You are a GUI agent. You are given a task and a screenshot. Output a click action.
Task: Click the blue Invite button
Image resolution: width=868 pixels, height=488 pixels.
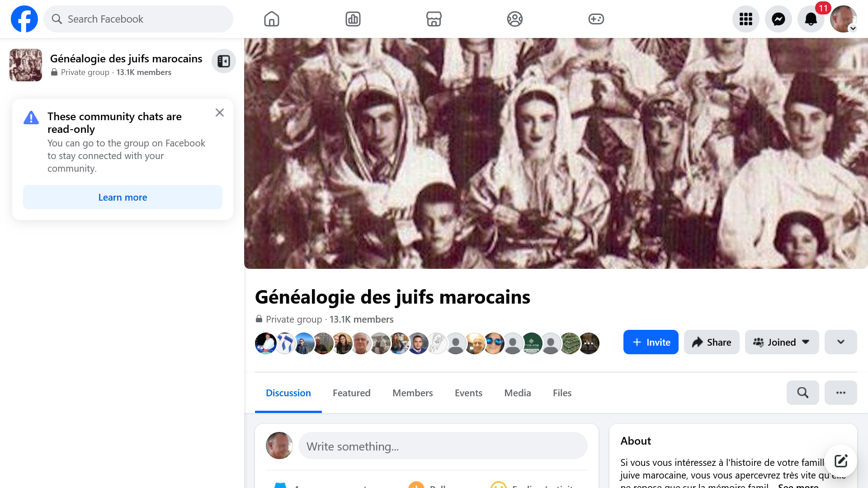coord(651,342)
